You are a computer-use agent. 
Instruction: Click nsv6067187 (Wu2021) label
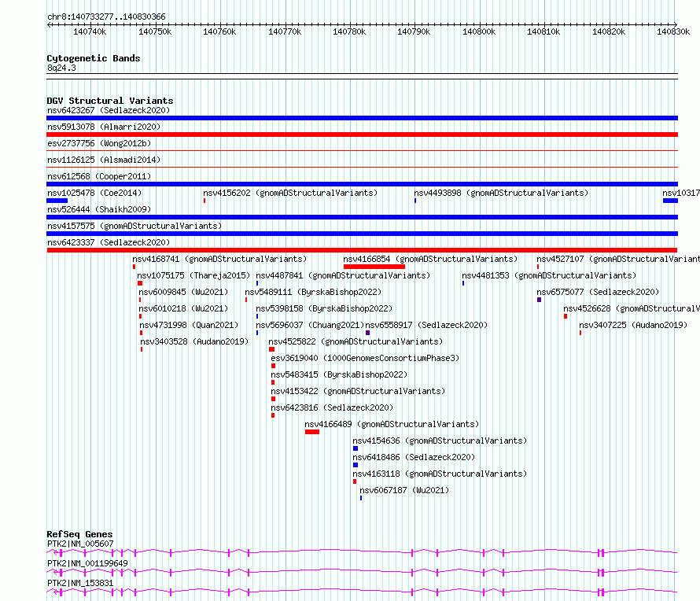pos(404,490)
